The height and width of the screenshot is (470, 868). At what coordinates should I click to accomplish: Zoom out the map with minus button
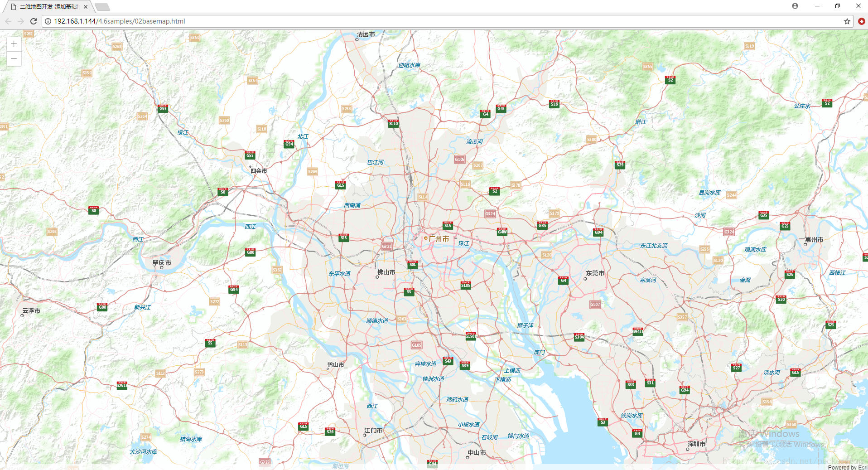coord(14,59)
